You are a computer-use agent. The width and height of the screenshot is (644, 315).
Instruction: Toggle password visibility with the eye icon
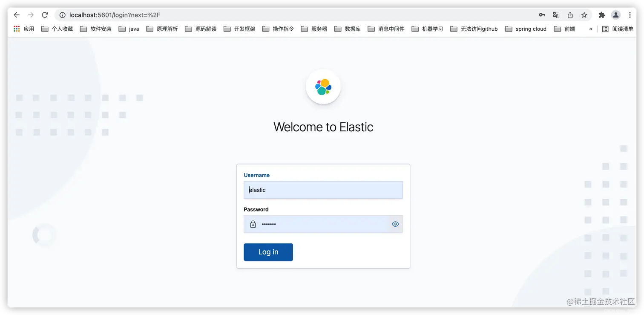pyautogui.click(x=395, y=224)
